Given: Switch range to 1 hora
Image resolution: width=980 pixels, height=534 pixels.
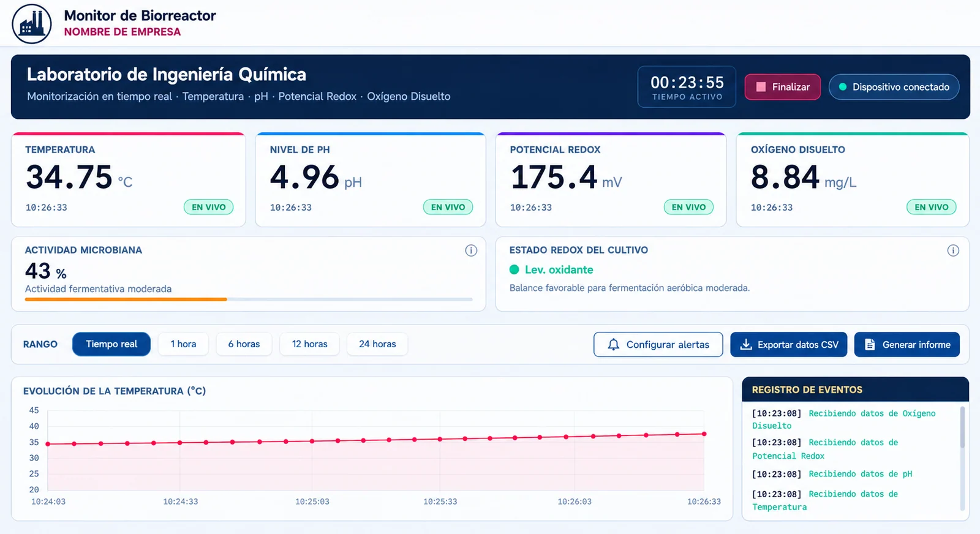Looking at the screenshot, I should point(183,344).
